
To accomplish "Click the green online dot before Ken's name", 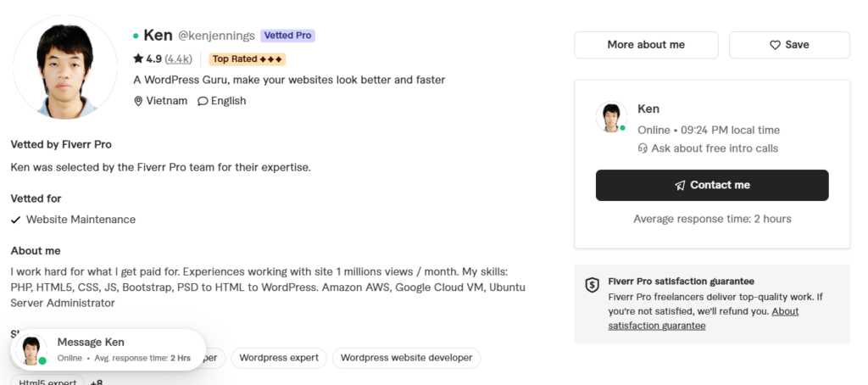I will pyautogui.click(x=136, y=36).
